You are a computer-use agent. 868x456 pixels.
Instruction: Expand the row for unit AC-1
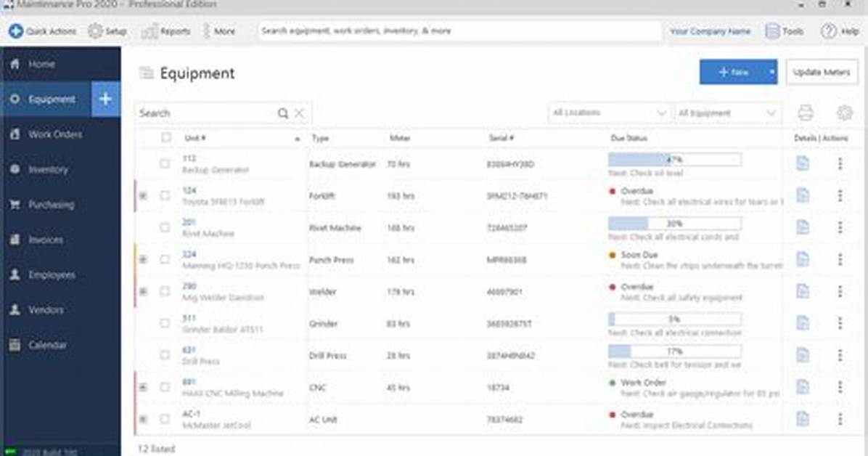144,420
